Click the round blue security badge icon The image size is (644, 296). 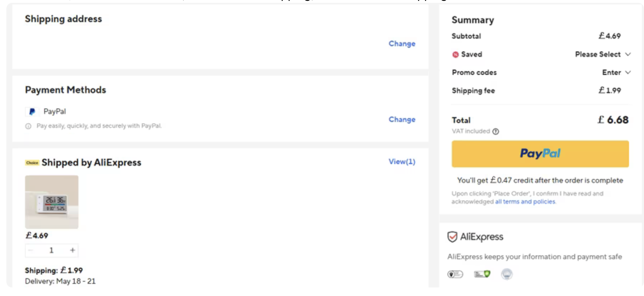click(x=507, y=274)
